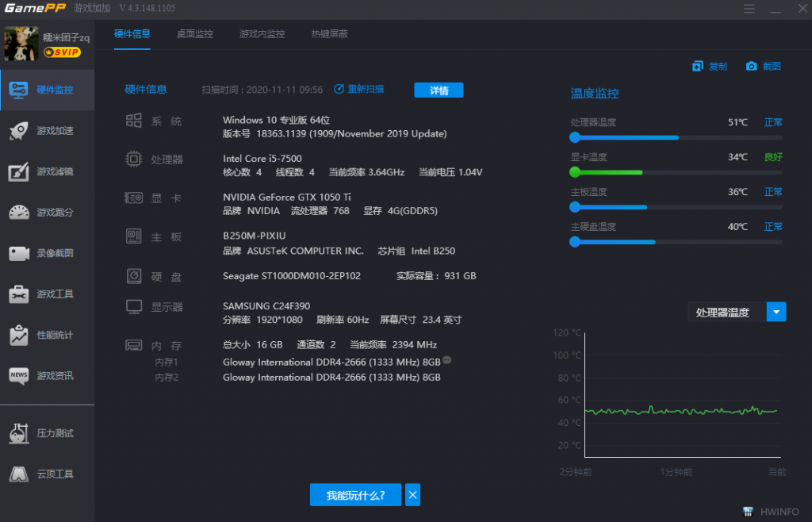812x522 pixels.
Task: Click the 系统 Windows icon
Action: pyautogui.click(x=133, y=121)
